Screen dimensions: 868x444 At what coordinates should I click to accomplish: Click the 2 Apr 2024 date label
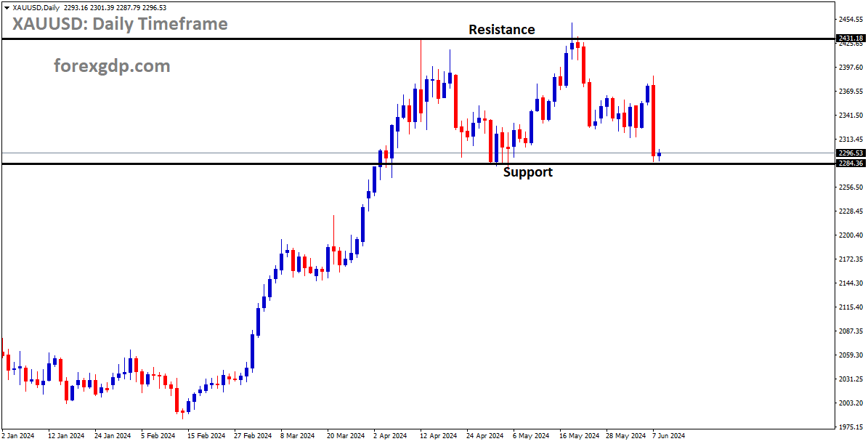point(391,436)
